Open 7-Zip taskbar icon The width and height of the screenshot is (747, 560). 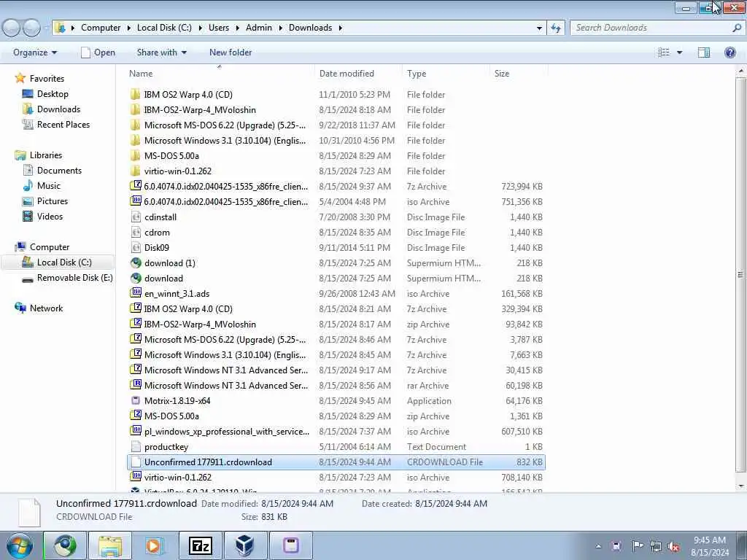[200, 545]
